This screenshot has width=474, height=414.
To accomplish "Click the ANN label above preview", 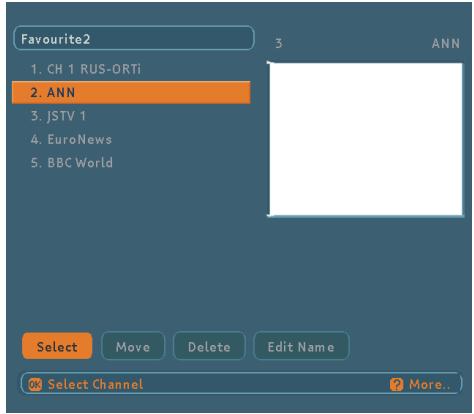I will [x=446, y=43].
